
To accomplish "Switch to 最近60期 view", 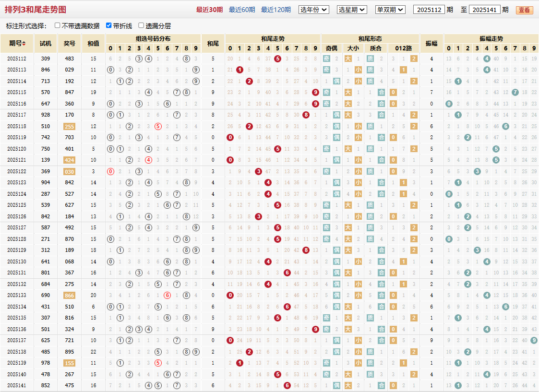I will click(242, 10).
